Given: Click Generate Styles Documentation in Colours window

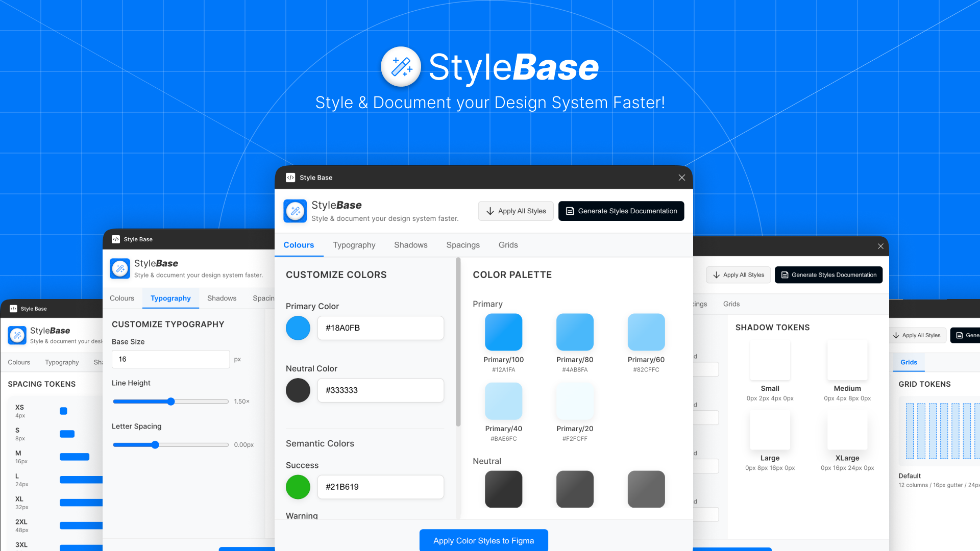Looking at the screenshot, I should (621, 211).
